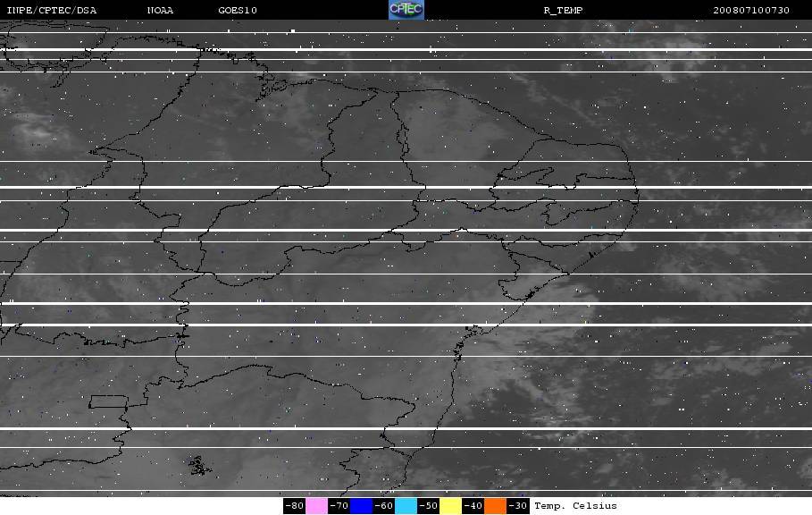Click the -40 legend label

[x=473, y=506]
